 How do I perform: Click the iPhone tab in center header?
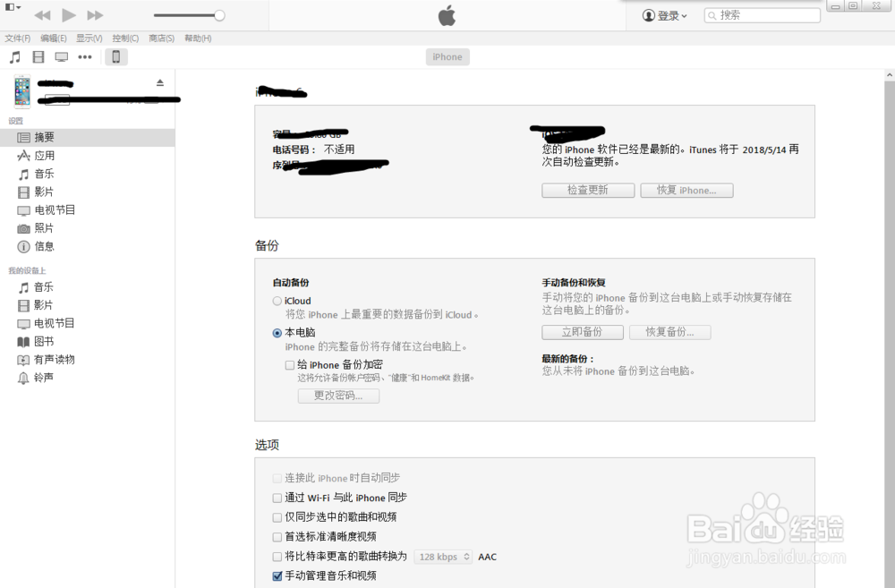click(x=447, y=57)
